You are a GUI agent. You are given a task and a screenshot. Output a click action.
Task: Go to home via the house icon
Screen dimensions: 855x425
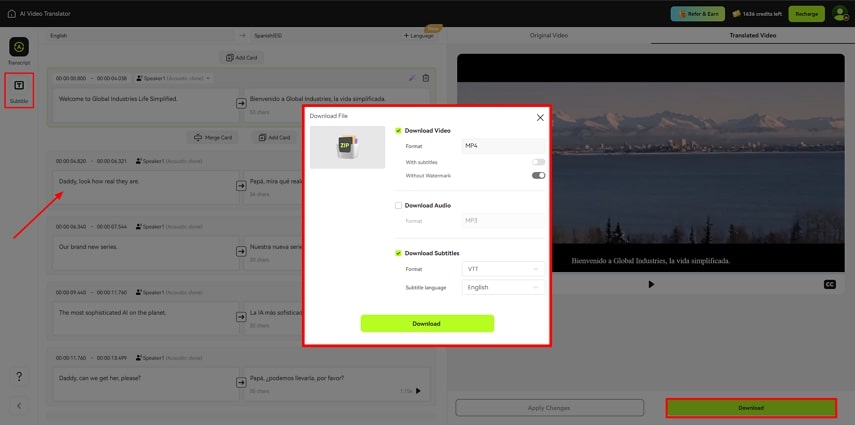pos(11,14)
